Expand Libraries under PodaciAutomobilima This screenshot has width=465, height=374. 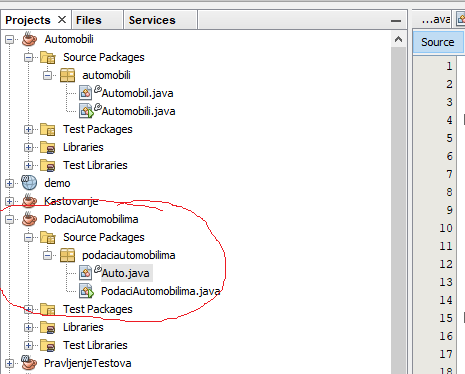click(29, 327)
